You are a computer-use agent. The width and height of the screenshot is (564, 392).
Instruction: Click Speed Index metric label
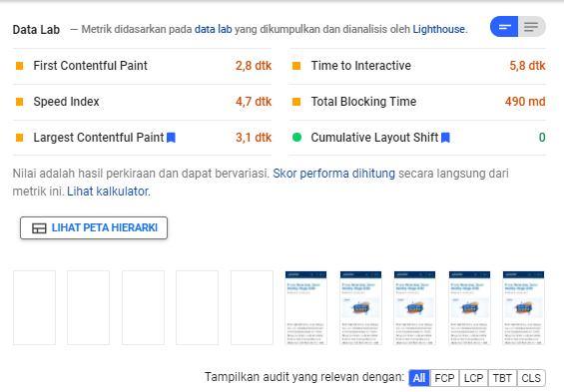click(x=66, y=102)
